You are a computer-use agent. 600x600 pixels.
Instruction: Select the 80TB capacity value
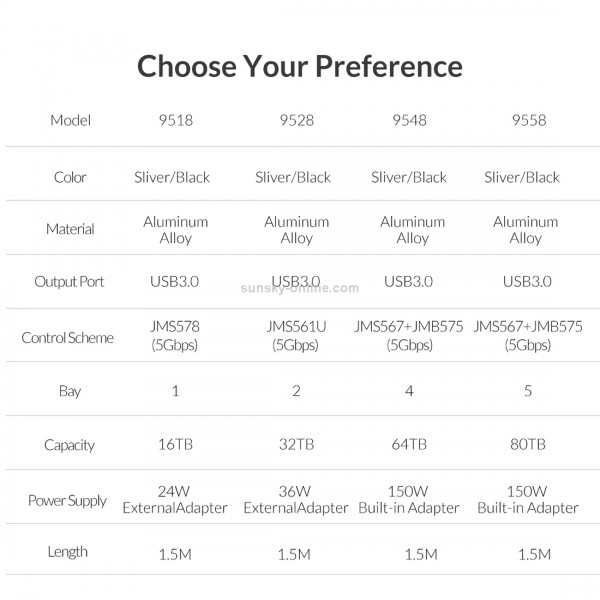(x=527, y=445)
